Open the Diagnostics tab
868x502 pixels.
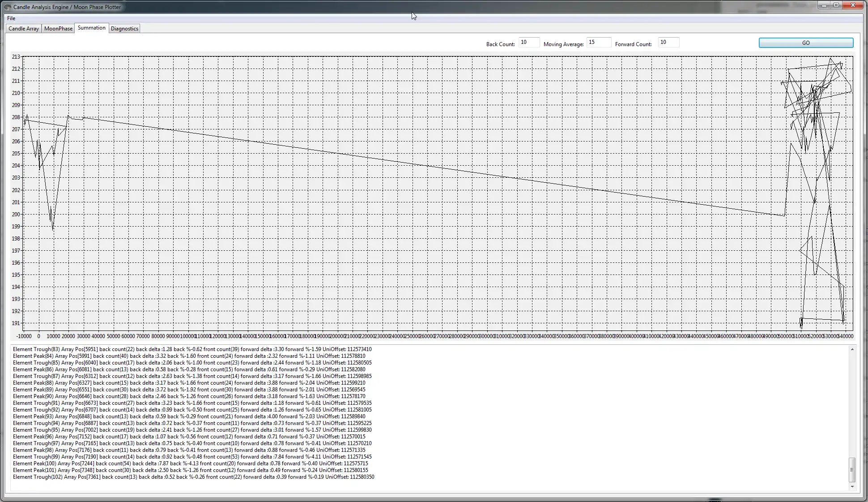pyautogui.click(x=123, y=28)
